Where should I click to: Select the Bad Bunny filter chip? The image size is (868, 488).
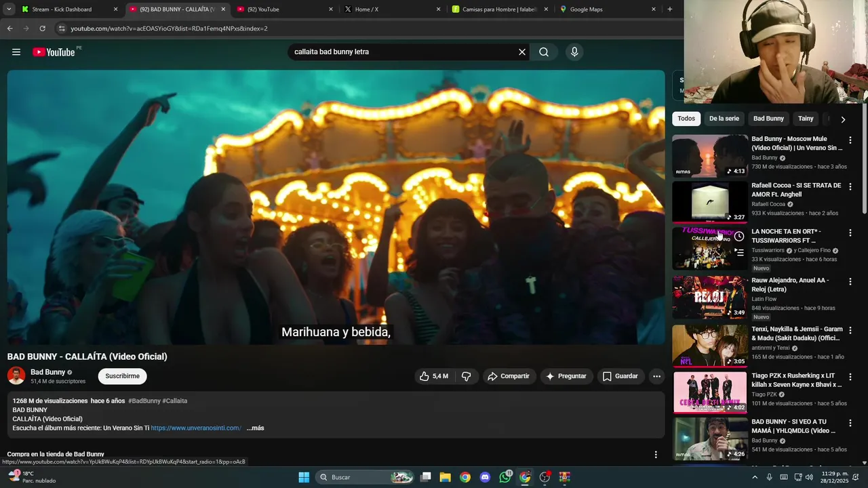(x=768, y=119)
